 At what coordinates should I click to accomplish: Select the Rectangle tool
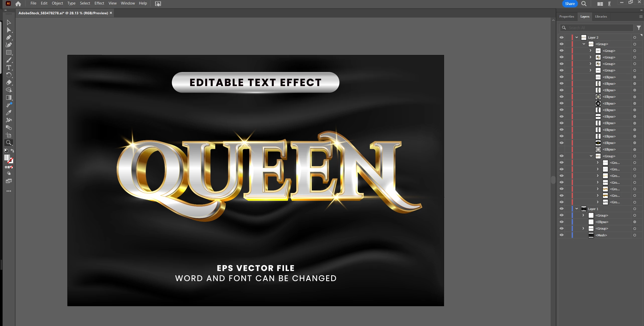9,52
